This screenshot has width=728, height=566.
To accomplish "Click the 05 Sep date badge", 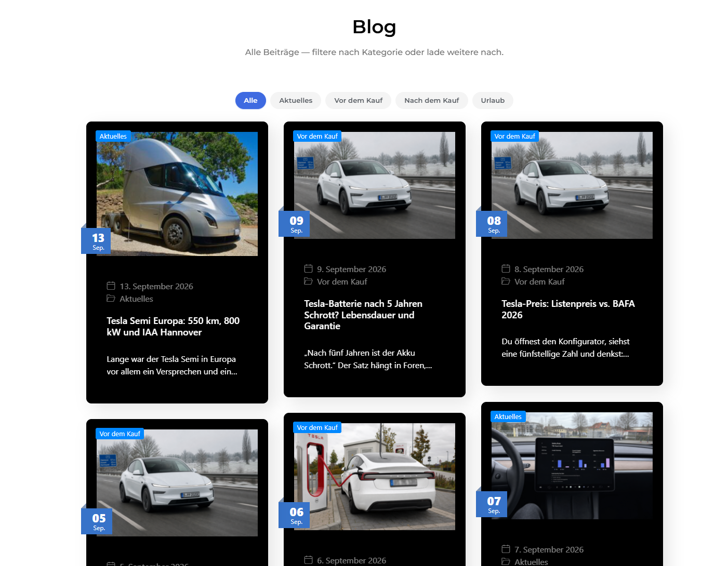I will pyautogui.click(x=97, y=521).
